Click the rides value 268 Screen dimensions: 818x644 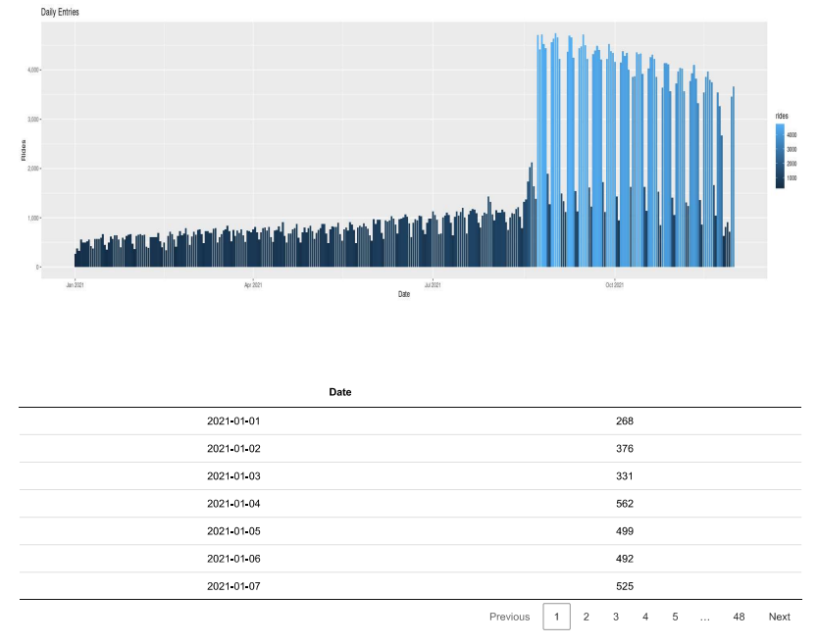pyautogui.click(x=625, y=421)
